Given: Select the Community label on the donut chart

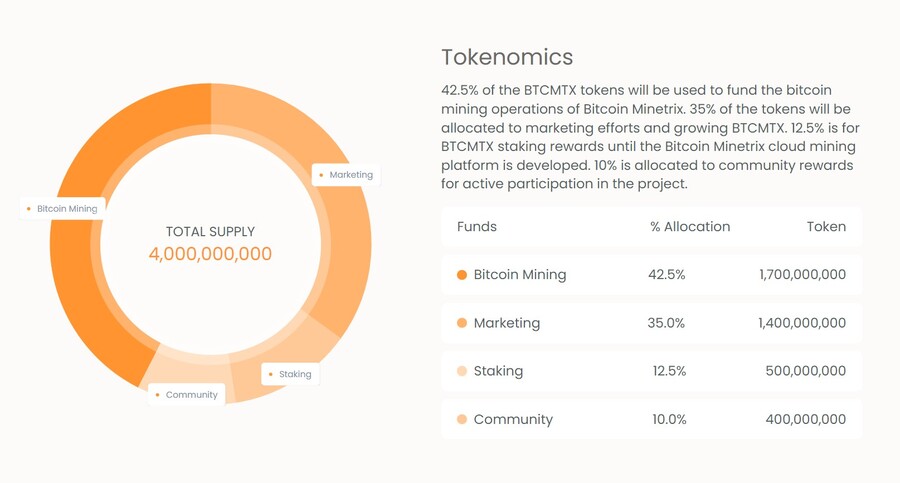Looking at the screenshot, I should tap(186, 395).
